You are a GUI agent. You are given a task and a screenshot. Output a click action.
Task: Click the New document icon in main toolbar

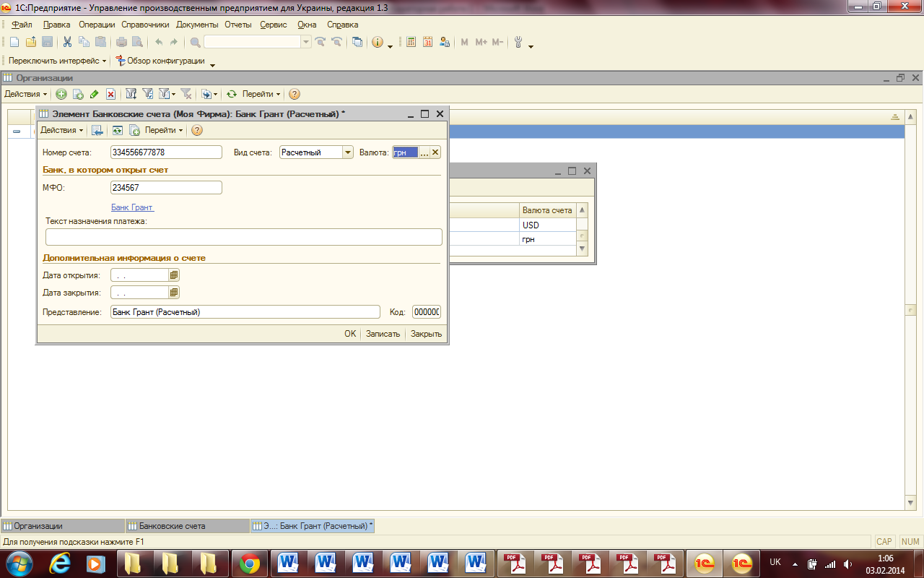(14, 42)
